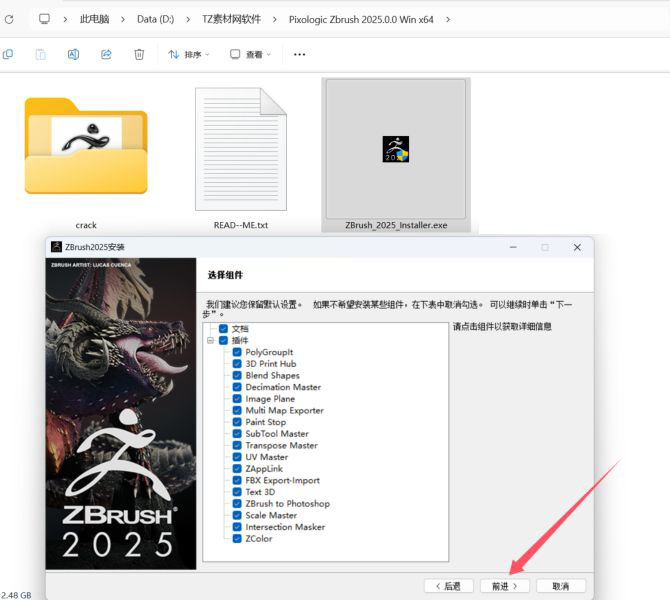This screenshot has height=600, width=670.
Task: Uncheck the Blend Shapes plugin
Action: pos(237,375)
